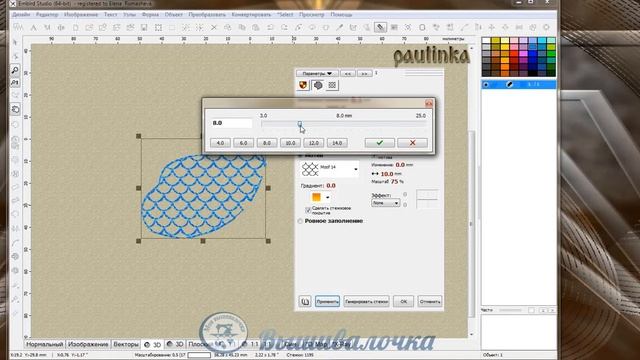Click OK in the parameters panel

(403, 302)
